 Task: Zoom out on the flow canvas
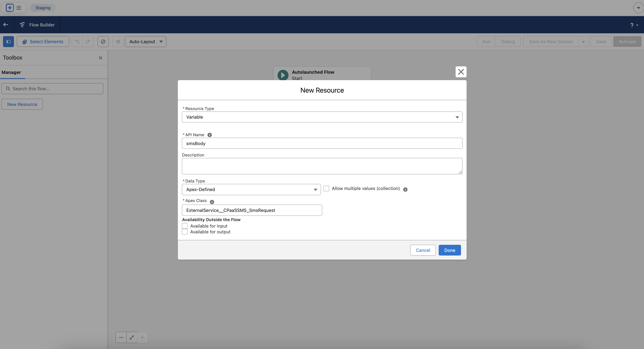[121, 337]
